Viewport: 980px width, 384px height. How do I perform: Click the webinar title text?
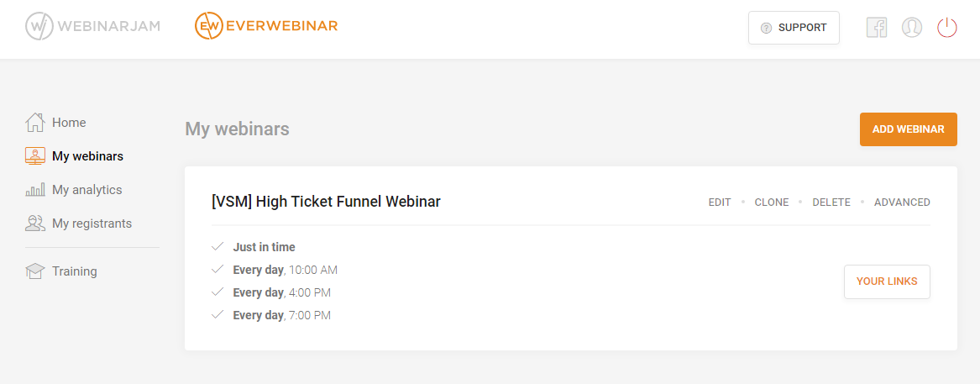[x=327, y=202]
